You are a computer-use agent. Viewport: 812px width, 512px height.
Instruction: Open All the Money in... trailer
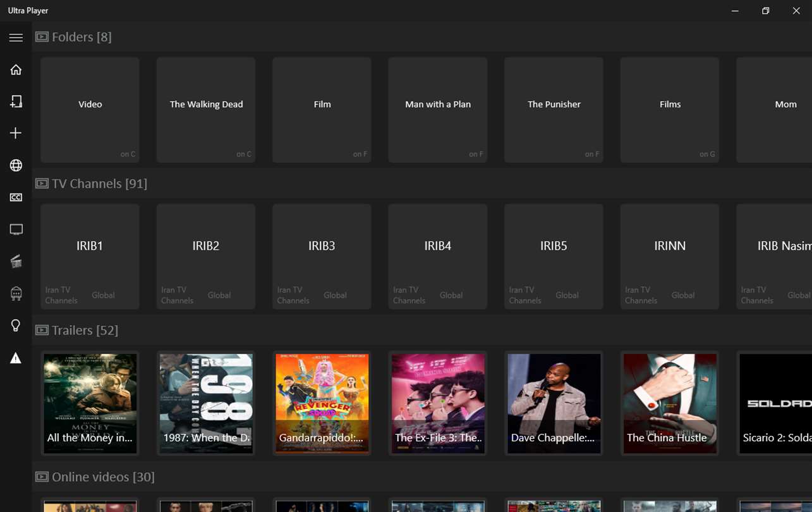tap(90, 403)
